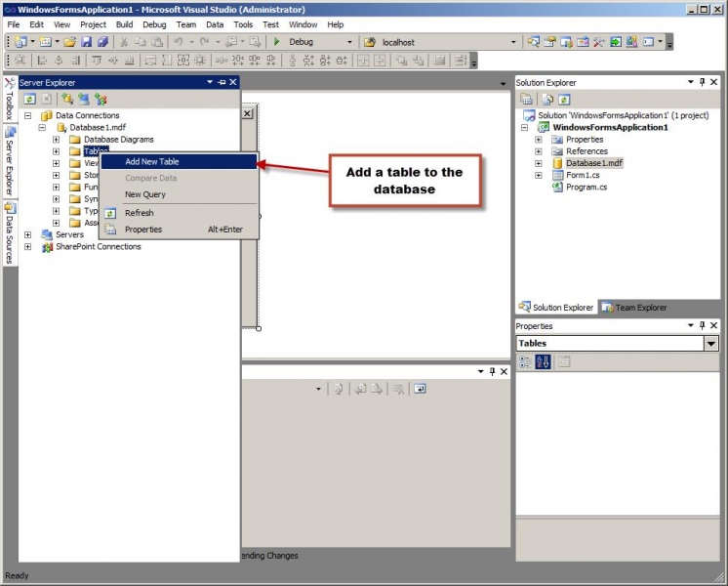Open the Data menu
Viewport: 728px width, 586px height.
pyautogui.click(x=215, y=24)
